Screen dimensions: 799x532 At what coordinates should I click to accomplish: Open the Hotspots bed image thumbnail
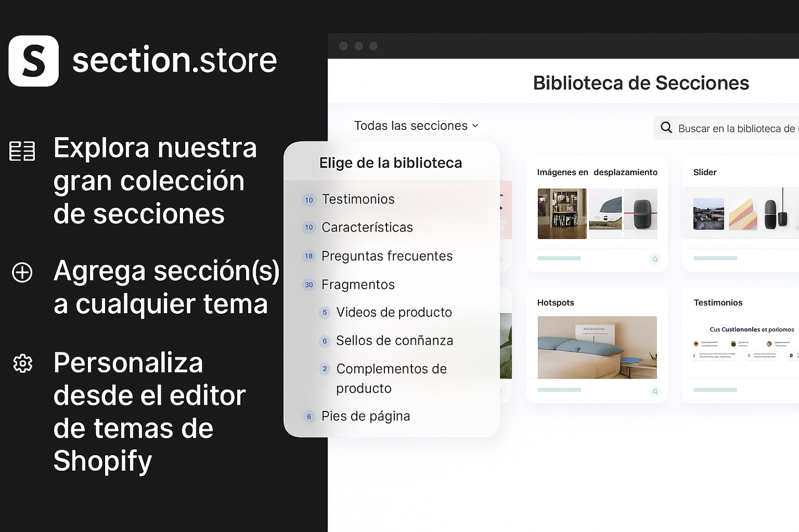[x=597, y=347]
